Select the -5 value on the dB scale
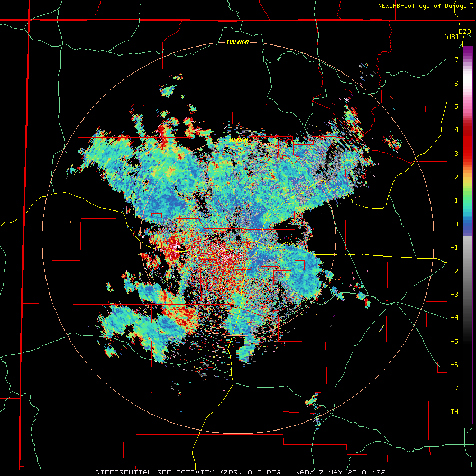This screenshot has width=476, height=476. [x=454, y=341]
